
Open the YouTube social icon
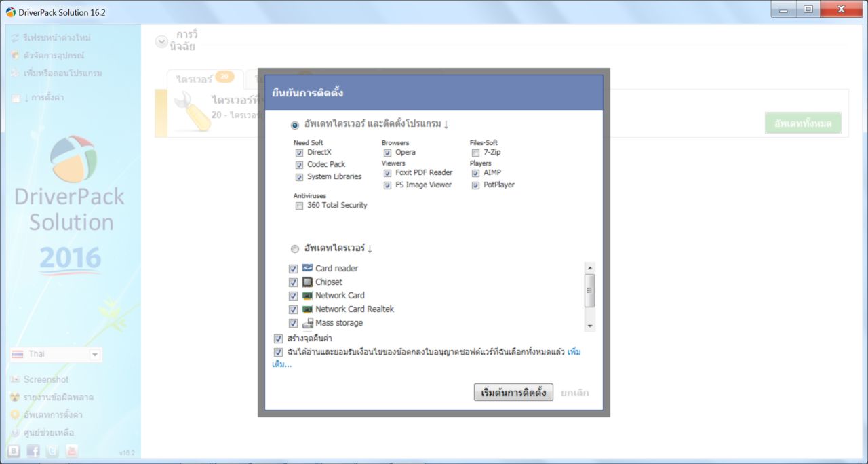71,450
